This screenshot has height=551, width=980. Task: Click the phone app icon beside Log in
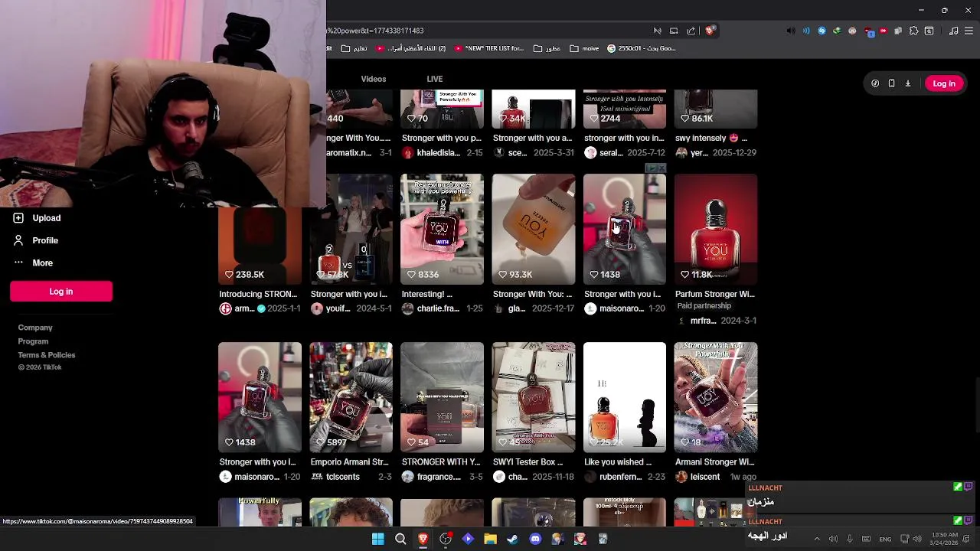pos(891,83)
